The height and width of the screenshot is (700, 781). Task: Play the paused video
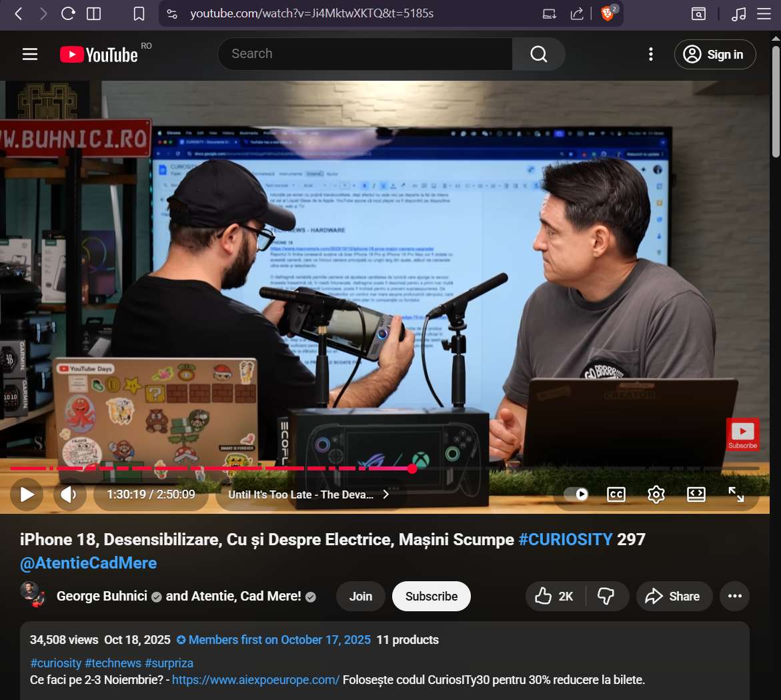click(x=27, y=494)
